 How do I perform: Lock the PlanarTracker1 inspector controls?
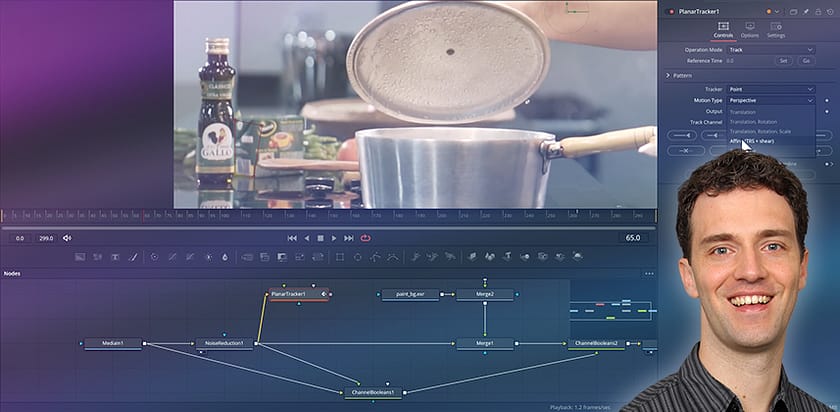click(818, 11)
